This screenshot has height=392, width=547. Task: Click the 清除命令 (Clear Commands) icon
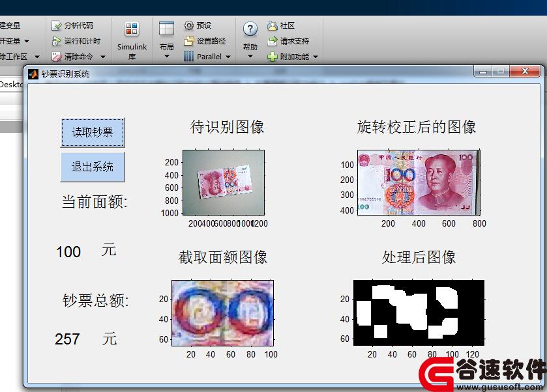click(x=57, y=57)
